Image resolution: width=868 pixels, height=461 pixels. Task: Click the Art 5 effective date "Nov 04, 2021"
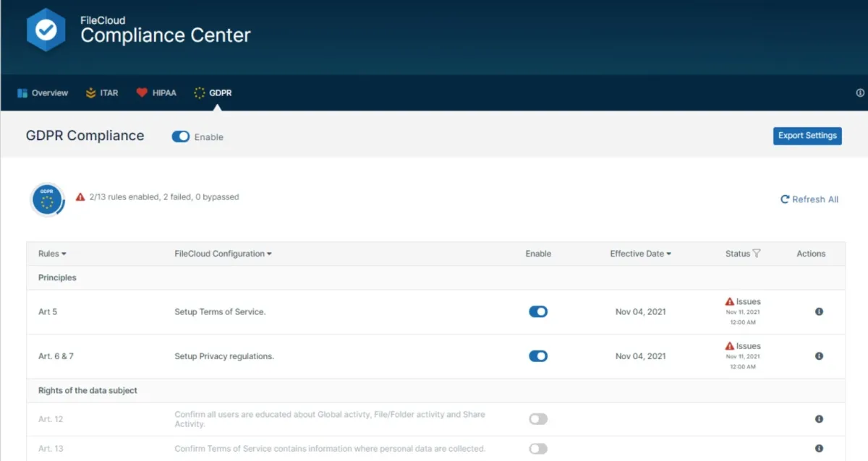(x=641, y=312)
